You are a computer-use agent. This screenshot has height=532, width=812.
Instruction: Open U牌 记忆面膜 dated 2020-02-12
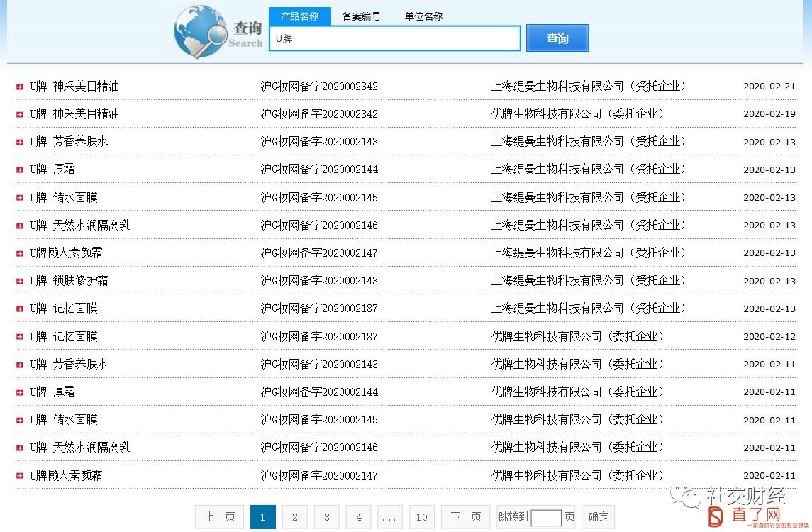coord(64,337)
